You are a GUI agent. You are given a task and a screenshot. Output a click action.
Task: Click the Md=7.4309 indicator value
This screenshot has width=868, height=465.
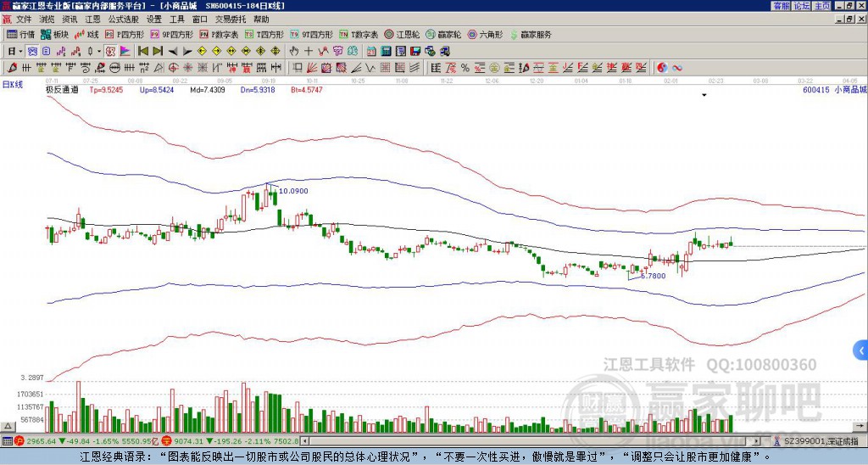pyautogui.click(x=208, y=89)
